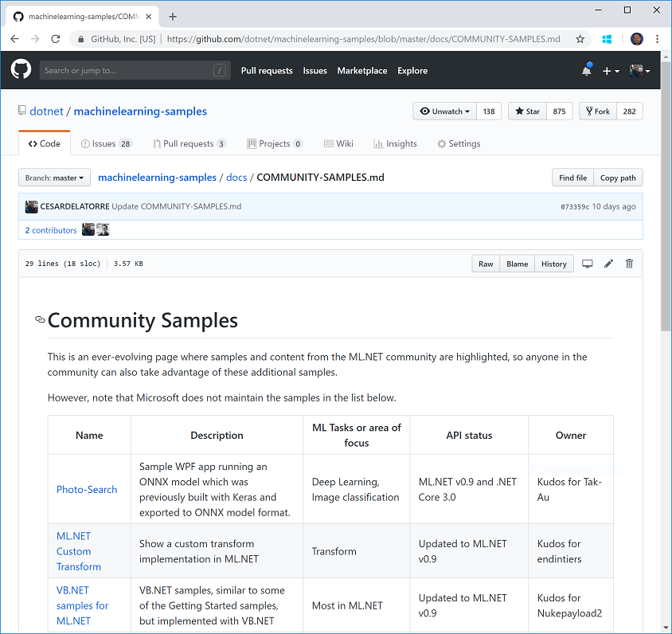Open the Photo-Search sample link
The height and width of the screenshot is (634, 672).
coord(87,489)
